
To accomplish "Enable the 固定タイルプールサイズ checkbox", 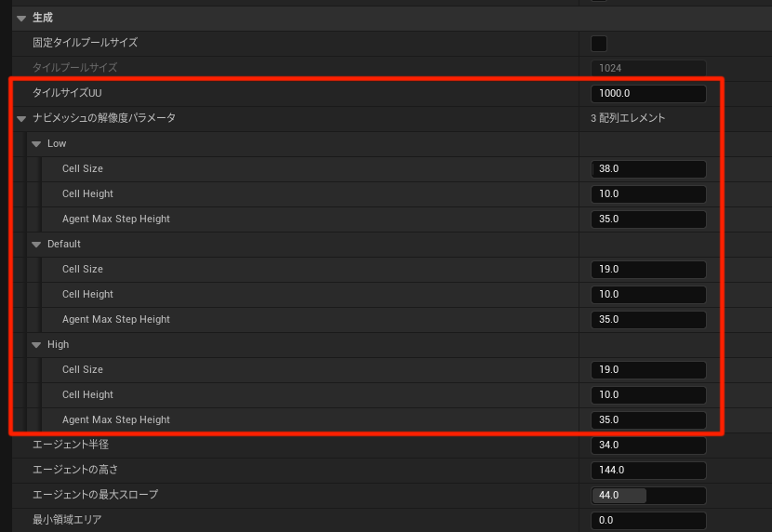I will click(x=599, y=43).
